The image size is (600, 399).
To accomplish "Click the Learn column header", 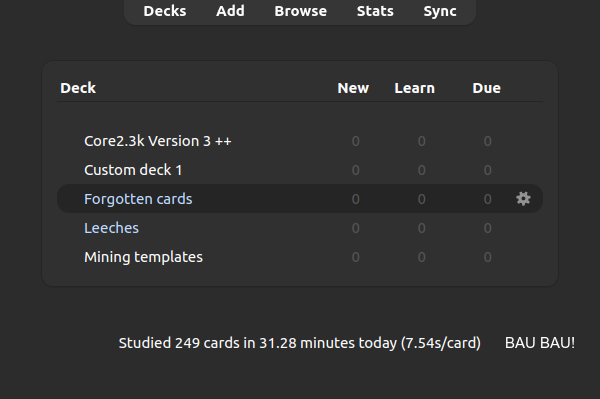I will [x=414, y=88].
